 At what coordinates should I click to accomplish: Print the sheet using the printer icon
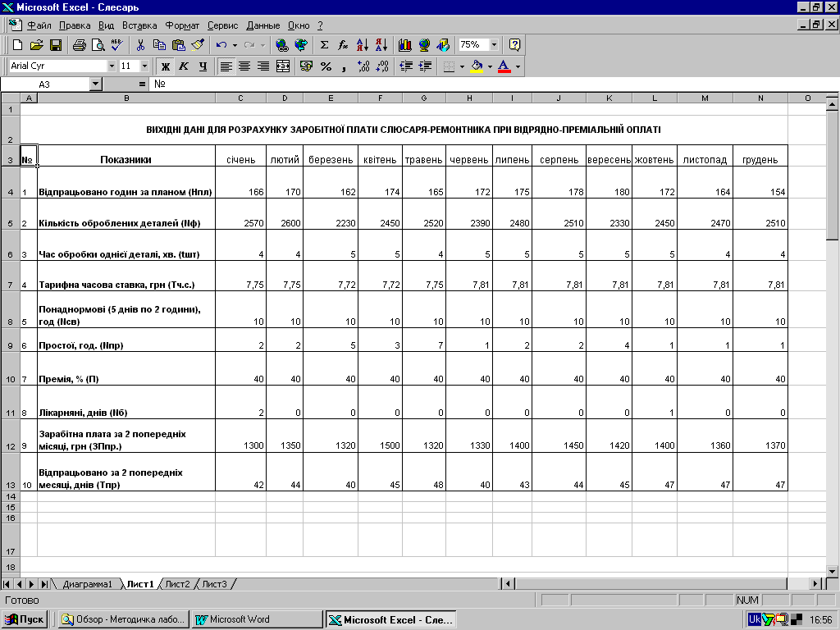tap(80, 45)
